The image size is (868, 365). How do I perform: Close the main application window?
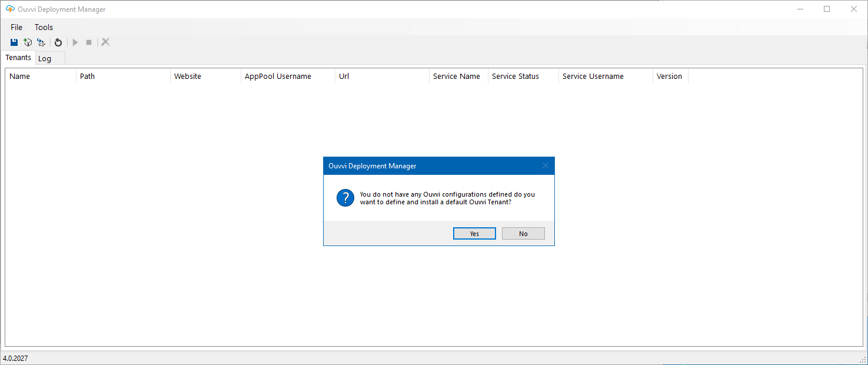click(x=854, y=9)
